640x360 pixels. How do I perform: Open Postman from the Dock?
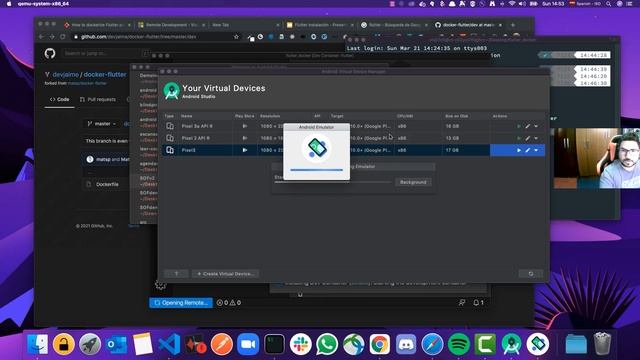pos(222,344)
